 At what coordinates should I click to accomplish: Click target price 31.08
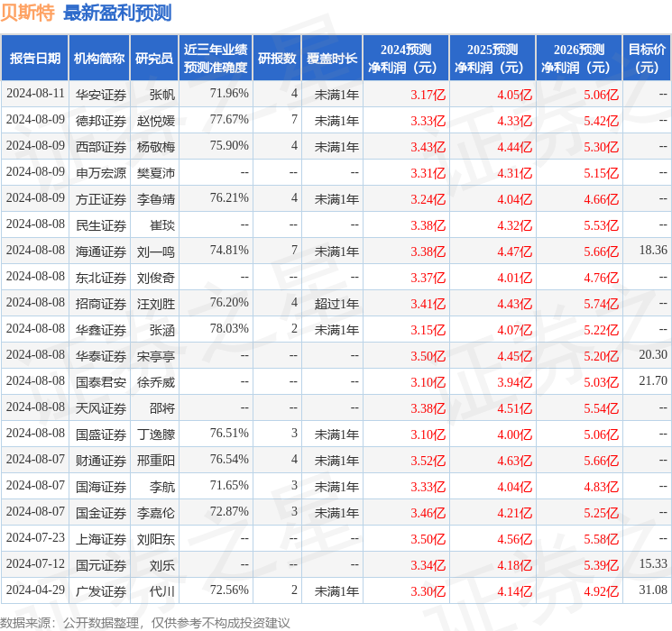pyautogui.click(x=653, y=590)
